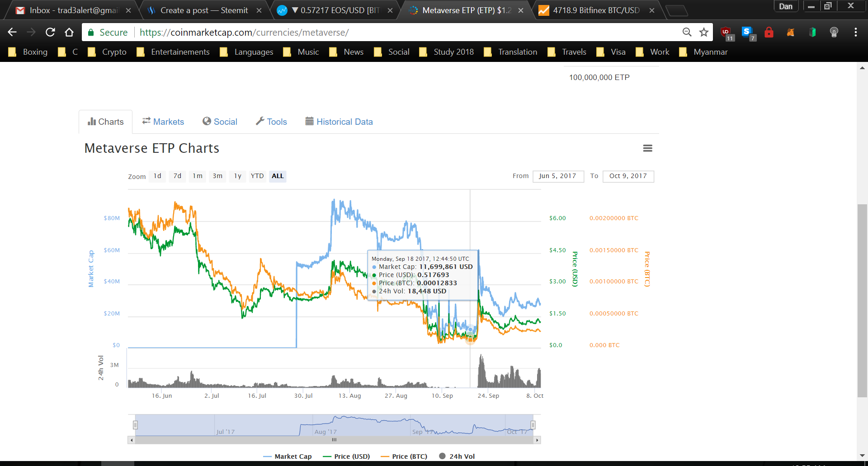868x466 pixels.
Task: Set chart zoom to 3m
Action: 218,176
